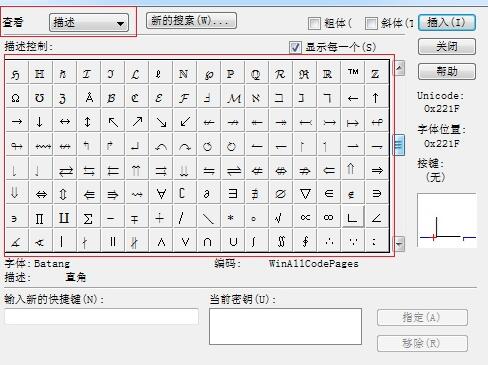Pick the not-an-element-of ∉ symbol cell

[x=353, y=193]
